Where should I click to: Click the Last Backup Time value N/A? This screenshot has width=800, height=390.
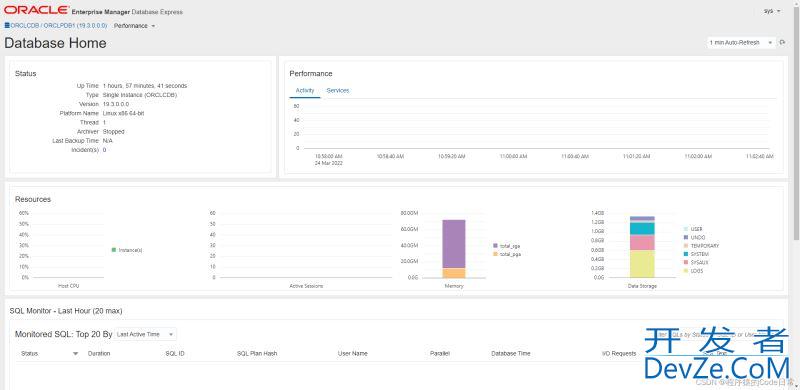(x=108, y=141)
